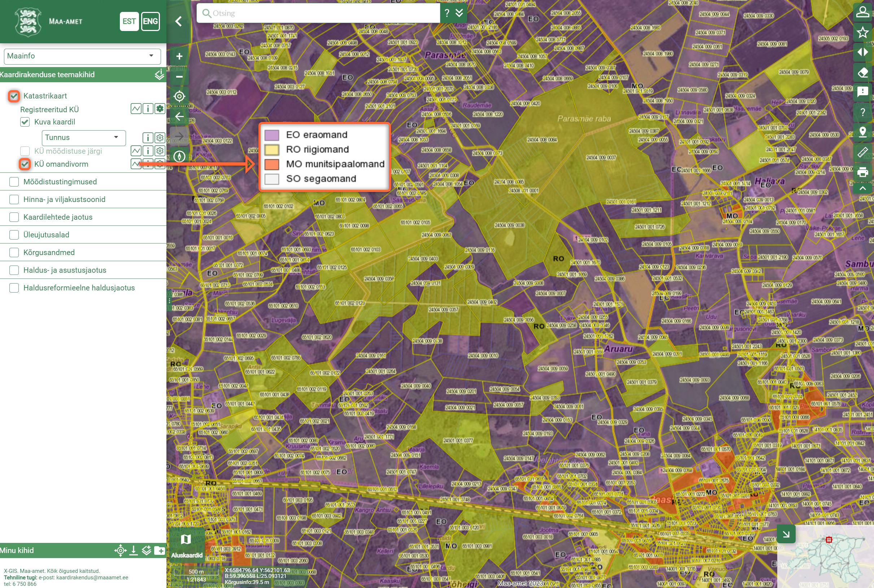Viewport: 874px width, 588px height.
Task: Collapse the left side panel arrow
Action: tap(179, 21)
